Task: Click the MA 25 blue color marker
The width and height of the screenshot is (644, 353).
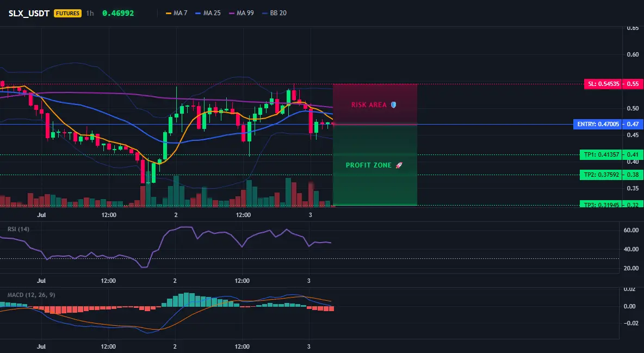Action: (199, 13)
